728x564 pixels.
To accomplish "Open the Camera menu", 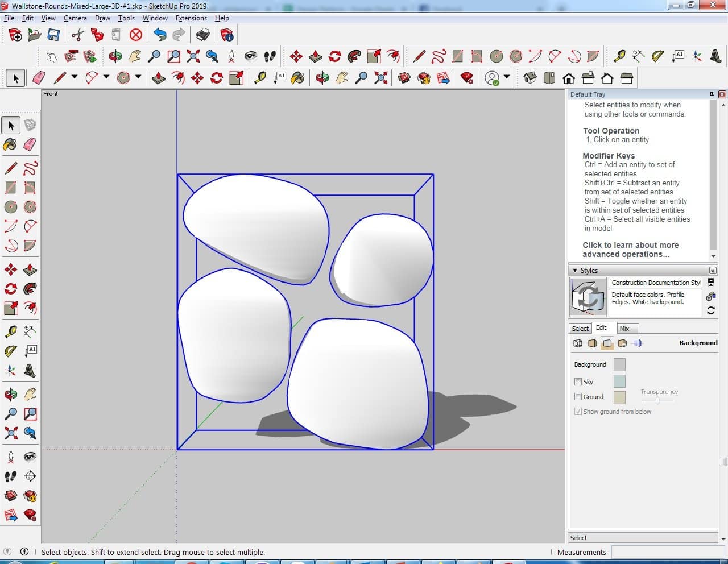I will [75, 18].
